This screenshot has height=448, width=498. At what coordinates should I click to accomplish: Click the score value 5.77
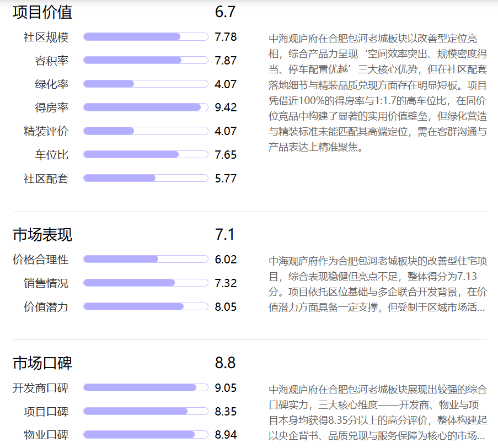(x=226, y=179)
